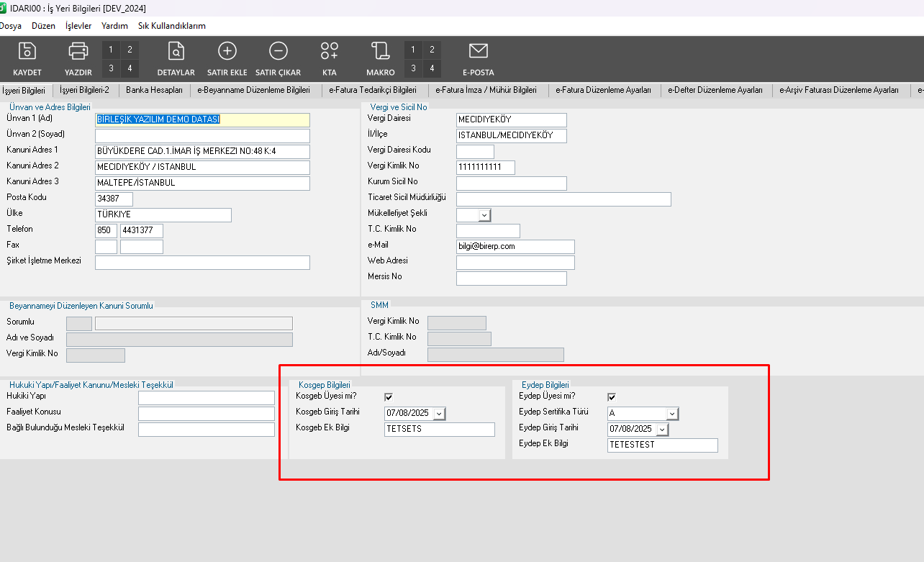
Task: Click the Yazdır printer icon
Action: click(x=78, y=53)
